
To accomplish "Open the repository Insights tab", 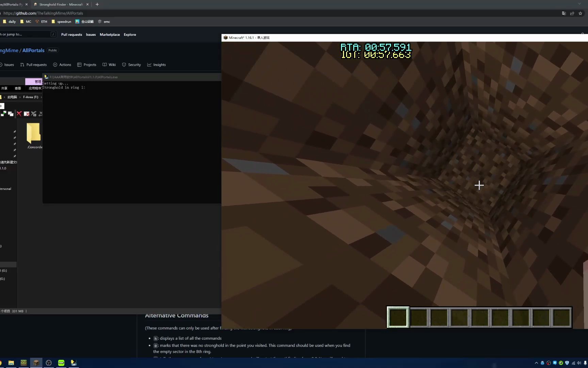I will [x=157, y=65].
